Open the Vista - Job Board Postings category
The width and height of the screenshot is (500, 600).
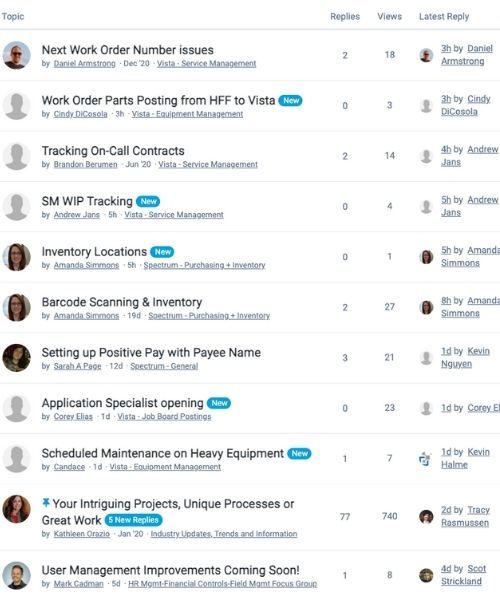(164, 417)
